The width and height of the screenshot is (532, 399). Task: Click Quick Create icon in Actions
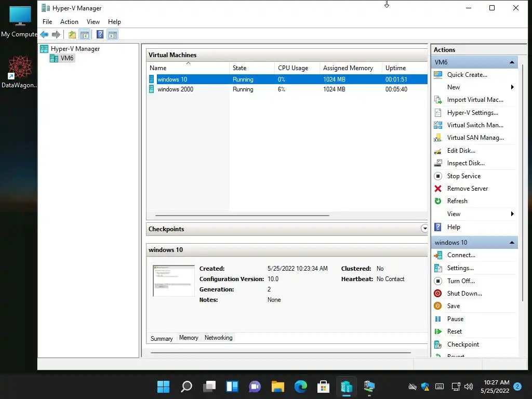pos(438,75)
